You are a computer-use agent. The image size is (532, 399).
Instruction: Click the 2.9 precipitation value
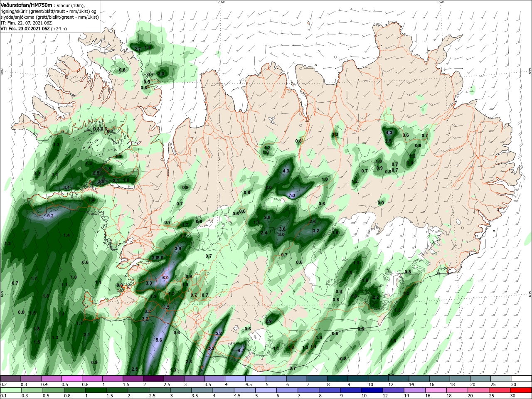tap(268, 321)
